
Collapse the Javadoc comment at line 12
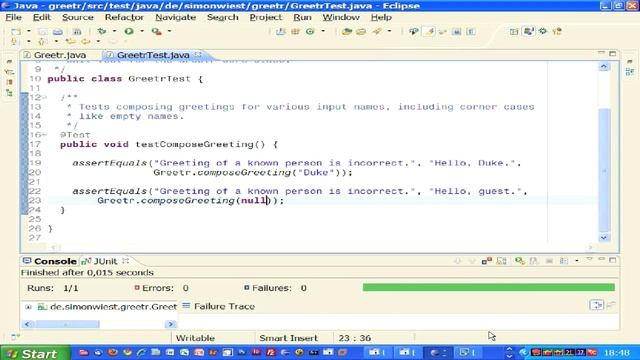coord(44,98)
